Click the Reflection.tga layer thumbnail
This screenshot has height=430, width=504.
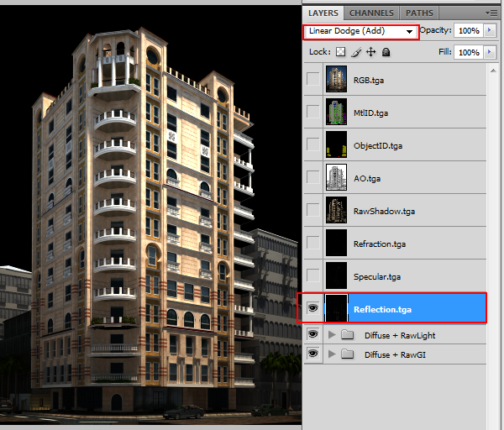[x=336, y=308]
